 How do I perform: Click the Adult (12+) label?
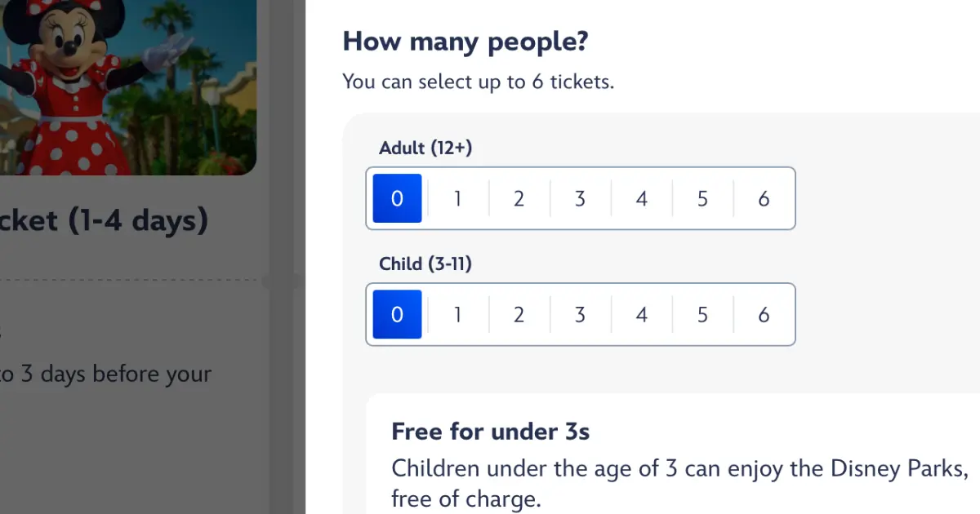click(425, 148)
